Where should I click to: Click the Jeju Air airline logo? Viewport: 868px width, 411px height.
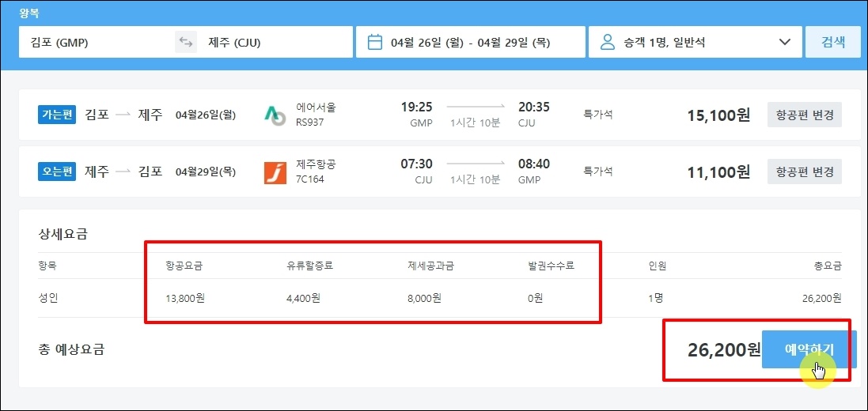tap(275, 172)
